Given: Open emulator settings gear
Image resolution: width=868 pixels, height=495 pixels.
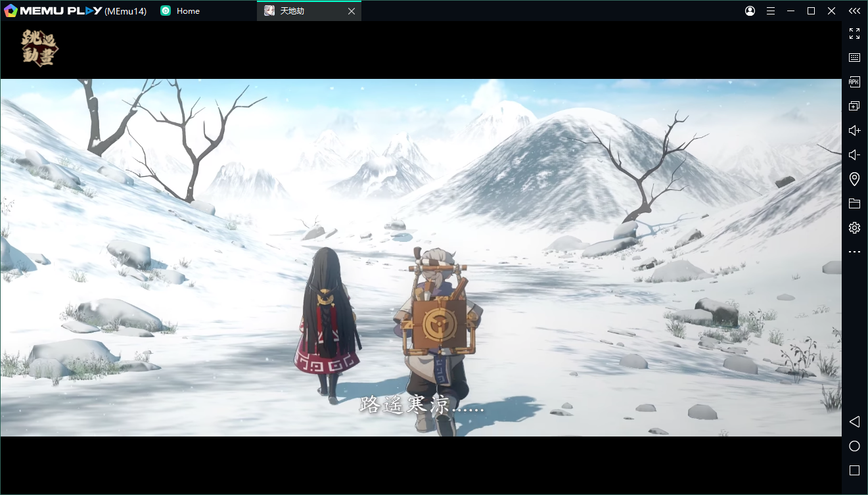Looking at the screenshot, I should click(x=854, y=228).
